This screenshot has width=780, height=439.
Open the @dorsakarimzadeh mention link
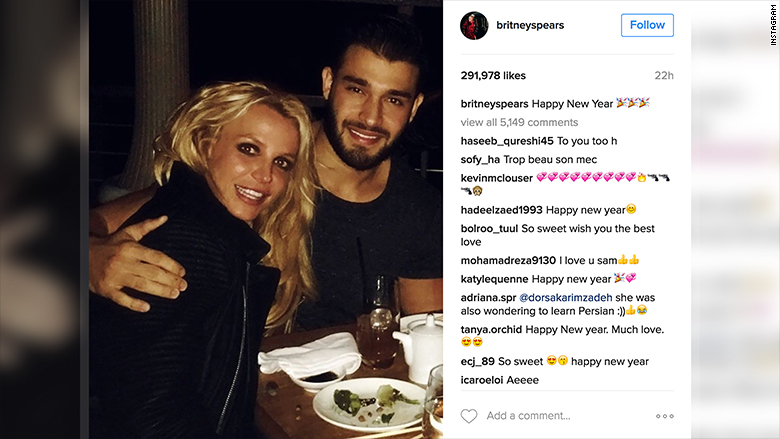pyautogui.click(x=566, y=297)
